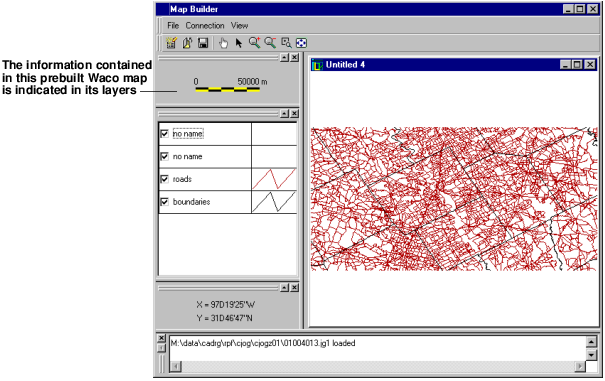The image size is (605, 381).
Task: Click the Zoom to area tool
Action: tap(286, 43)
